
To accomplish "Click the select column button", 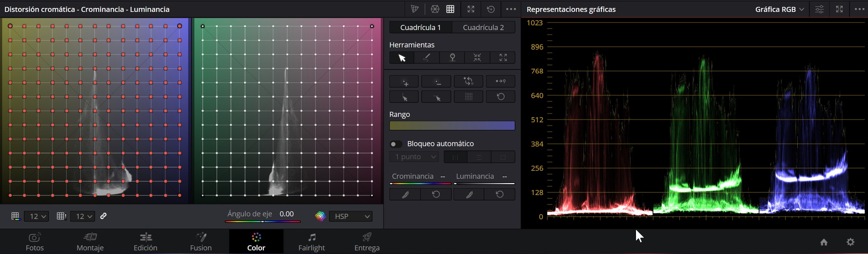I will coord(404,97).
